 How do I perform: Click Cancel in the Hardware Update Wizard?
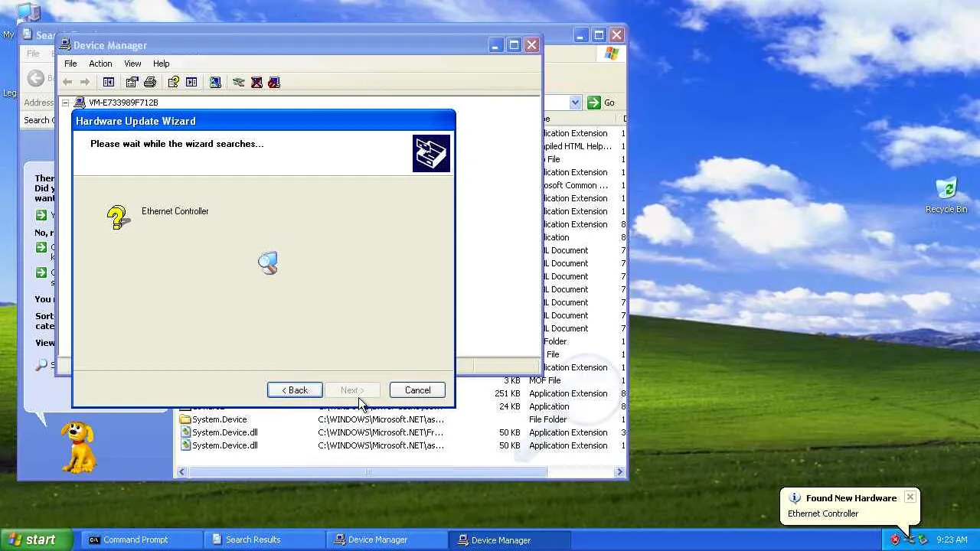tap(417, 390)
